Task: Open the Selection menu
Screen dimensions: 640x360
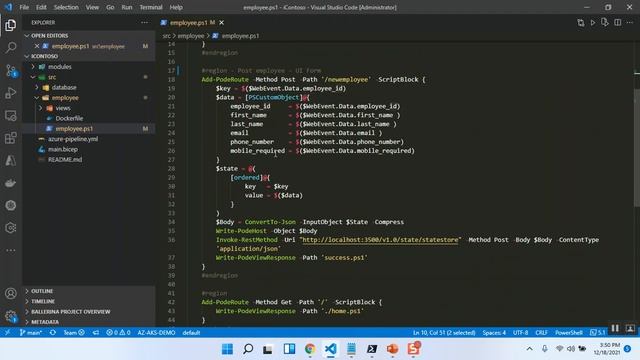Action: click(x=66, y=7)
